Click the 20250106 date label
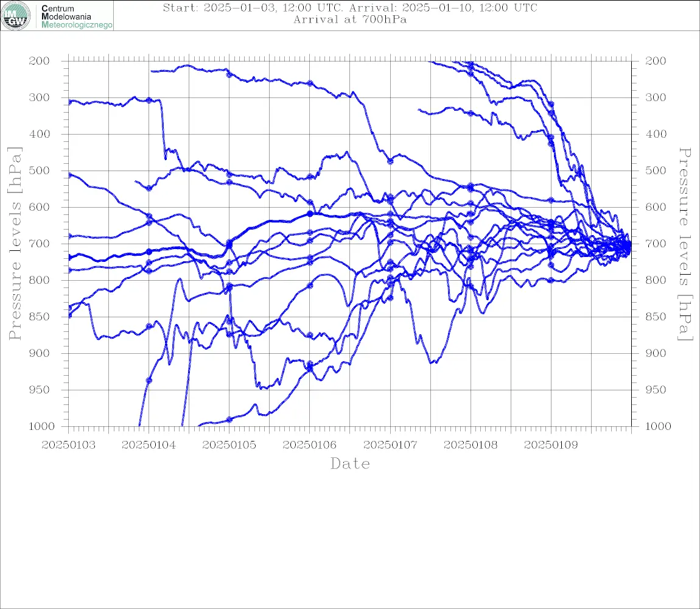Image resolution: width=700 pixels, height=609 pixels. point(310,445)
